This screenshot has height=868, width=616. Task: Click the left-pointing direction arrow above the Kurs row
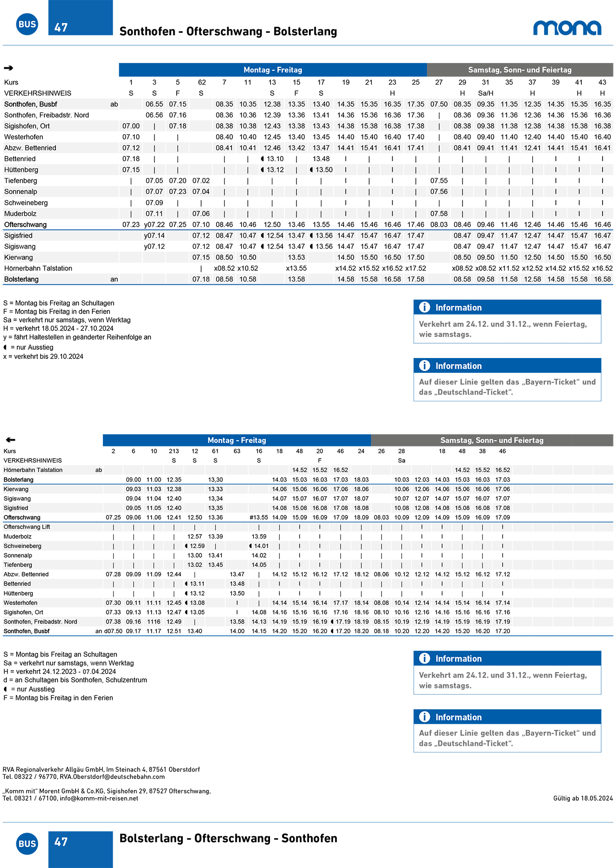(10, 440)
